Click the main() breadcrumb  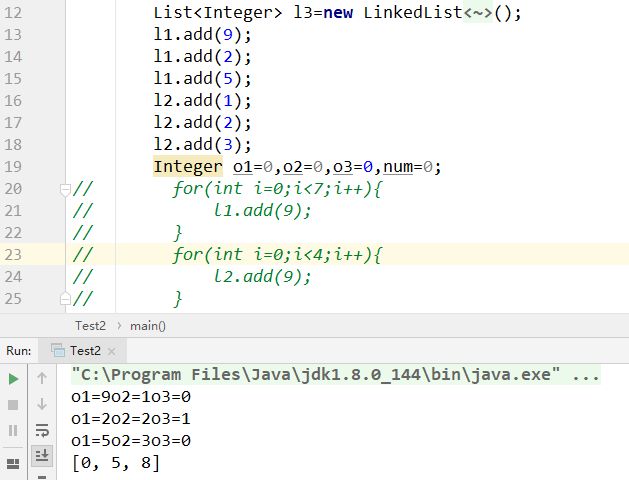[148, 326]
